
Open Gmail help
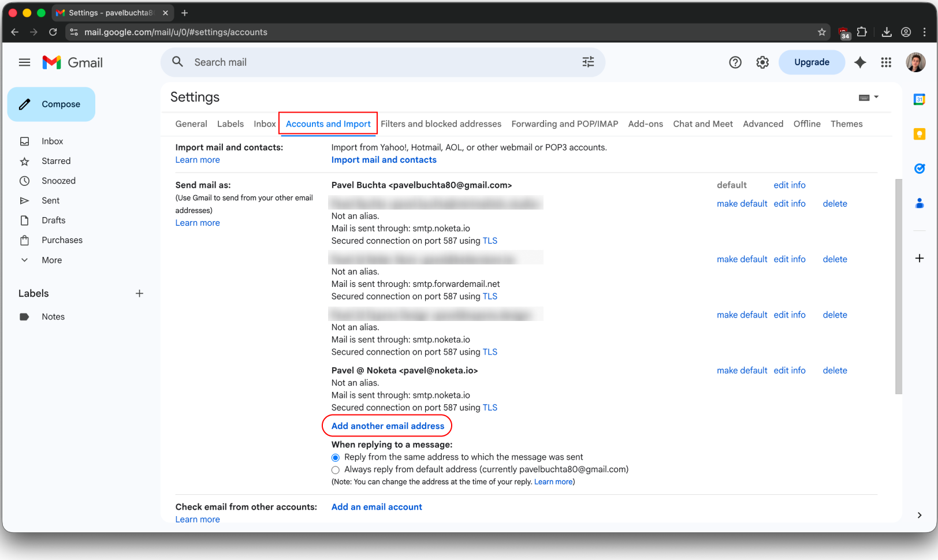(x=735, y=62)
